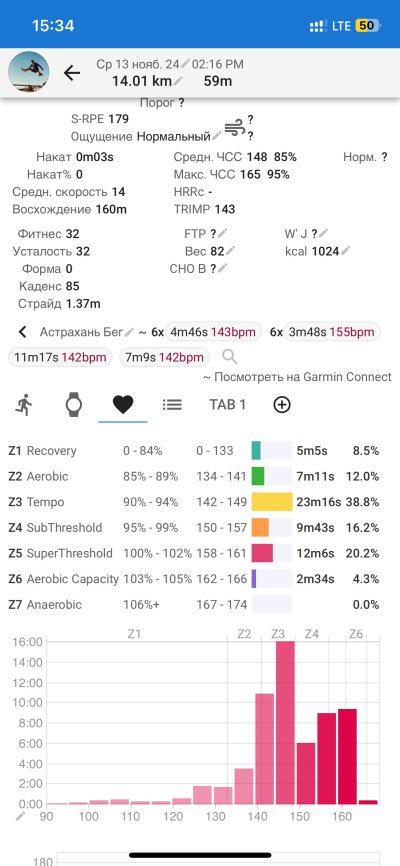400x866 pixels.
Task: Select the 11m17s 142bpm interval chip
Action: [60, 357]
